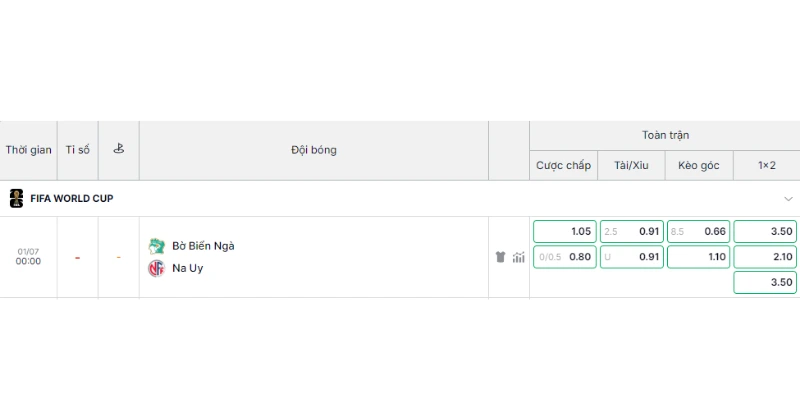
Task: Click the Na Uy team crest
Action: coord(156,268)
